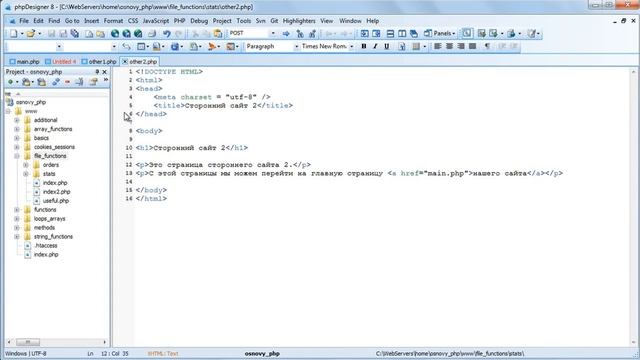Open the Window menu
Viewport: 640px width, 360px height.
click(350, 21)
